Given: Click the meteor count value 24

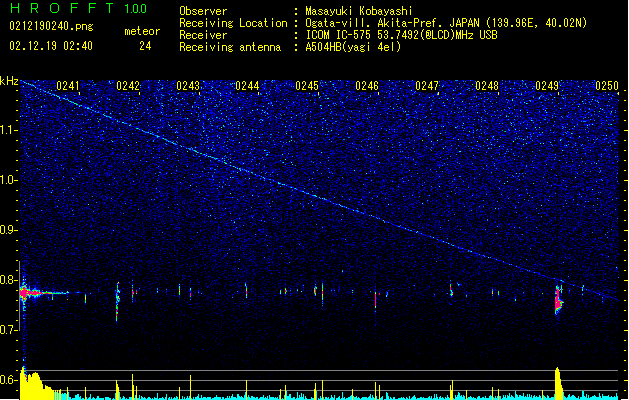Looking at the screenshot, I should click(145, 46).
